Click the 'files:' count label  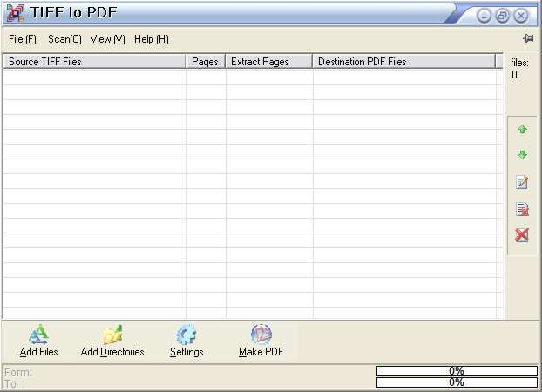[519, 63]
